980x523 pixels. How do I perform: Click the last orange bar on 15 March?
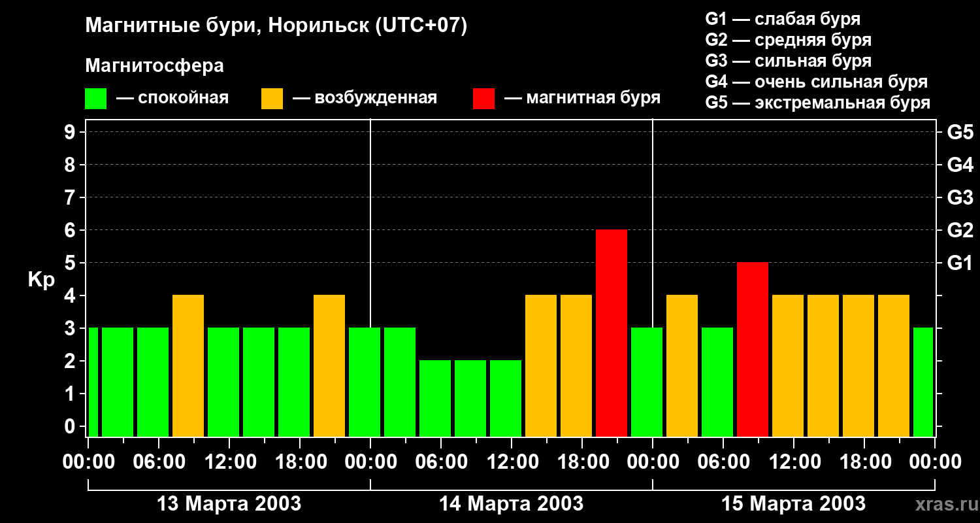click(x=894, y=366)
